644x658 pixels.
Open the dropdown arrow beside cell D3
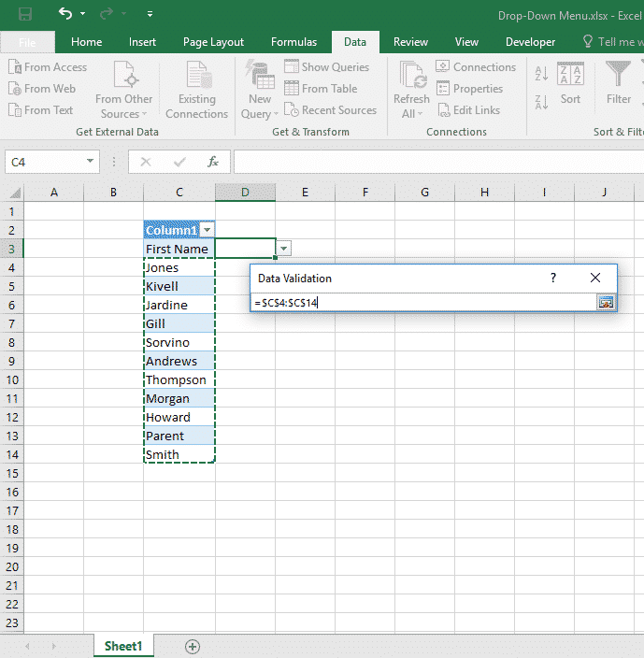coord(284,249)
